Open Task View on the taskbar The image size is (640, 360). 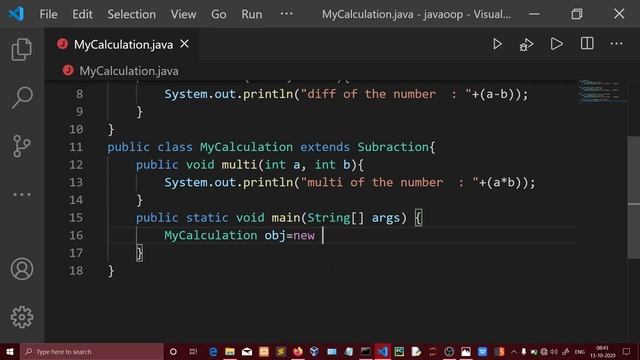193,351
